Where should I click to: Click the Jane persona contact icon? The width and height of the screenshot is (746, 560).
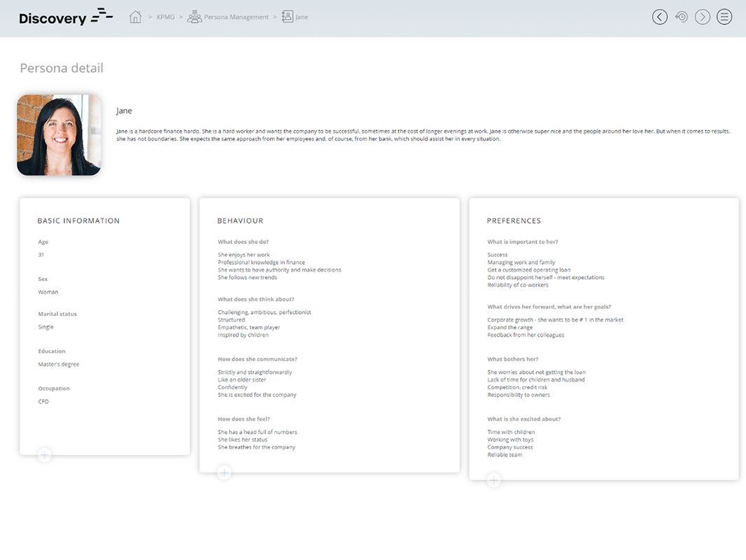pos(287,17)
